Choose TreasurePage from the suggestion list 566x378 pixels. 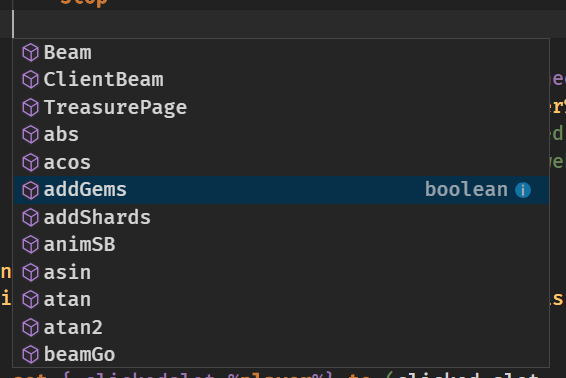pyautogui.click(x=282, y=108)
